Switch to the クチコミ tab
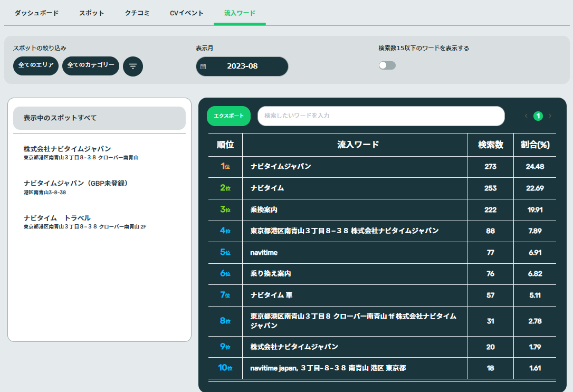Screen dimensions: 573x392 coord(137,13)
